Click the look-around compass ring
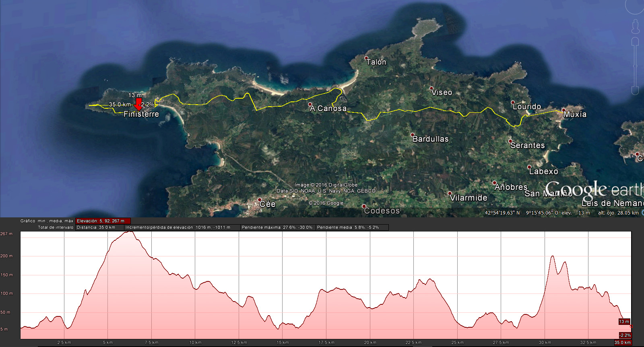The width and height of the screenshot is (644, 347). pos(636,6)
